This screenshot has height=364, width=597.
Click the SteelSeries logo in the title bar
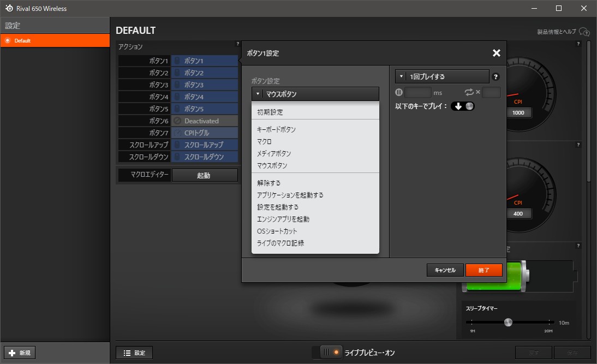9,8
